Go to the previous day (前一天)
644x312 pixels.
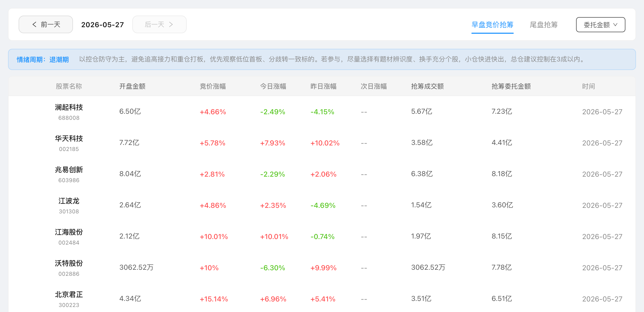[46, 24]
